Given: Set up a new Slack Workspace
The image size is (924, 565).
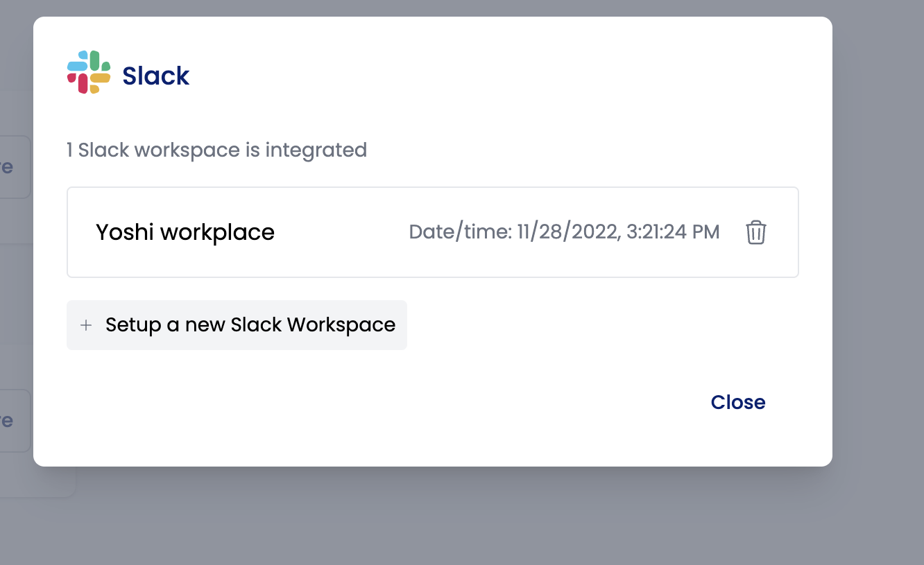Looking at the screenshot, I should (237, 325).
